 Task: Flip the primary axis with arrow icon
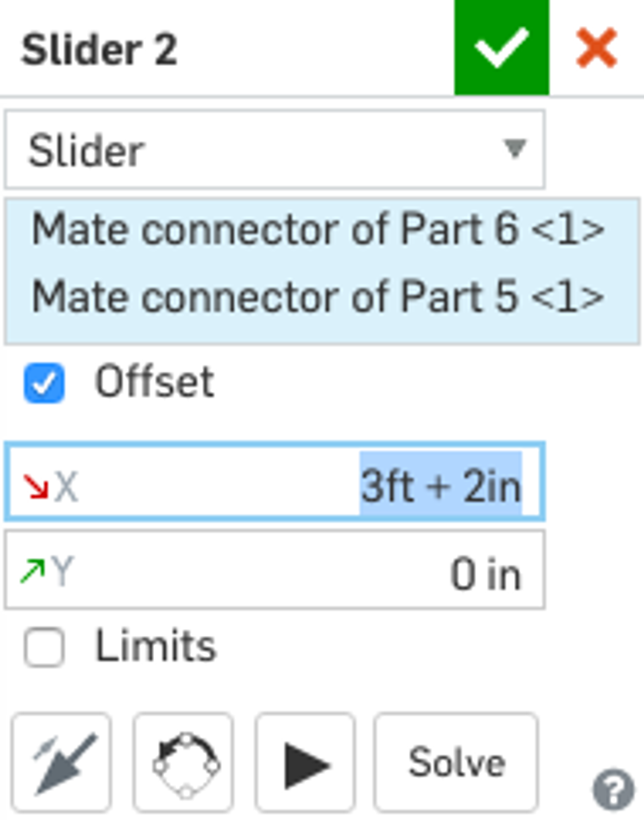tap(62, 764)
